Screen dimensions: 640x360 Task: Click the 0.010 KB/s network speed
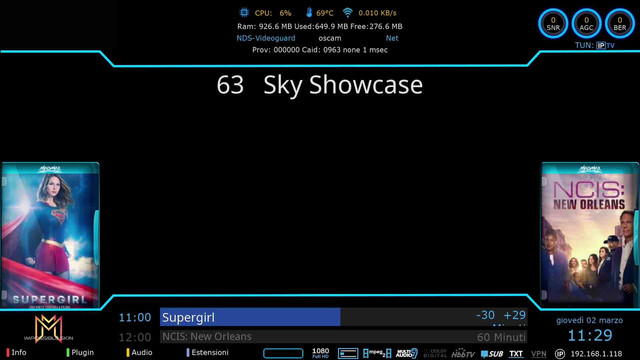(x=377, y=13)
